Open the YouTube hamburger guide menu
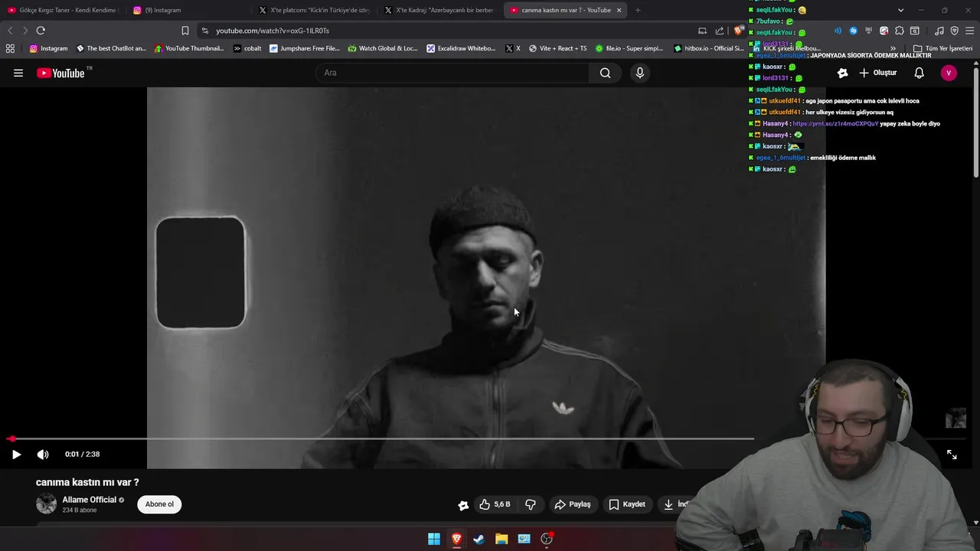This screenshot has height=551, width=980. pos(18,73)
